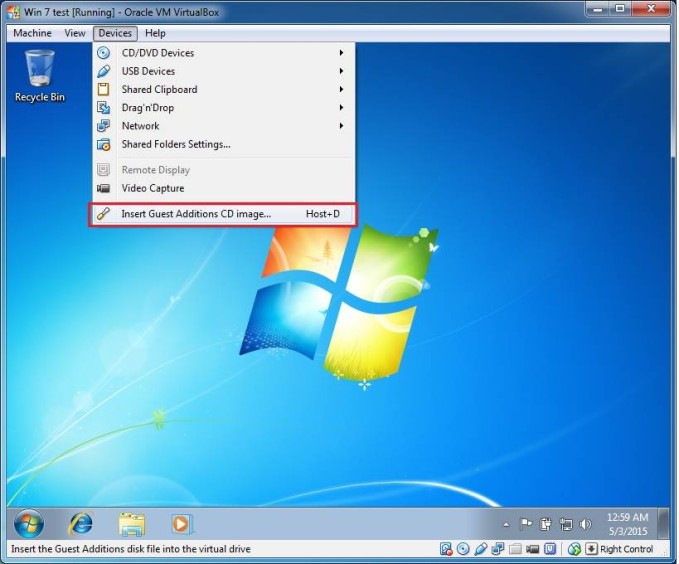679x564 pixels.
Task: Click the mouse integration status icon
Action: (x=574, y=549)
